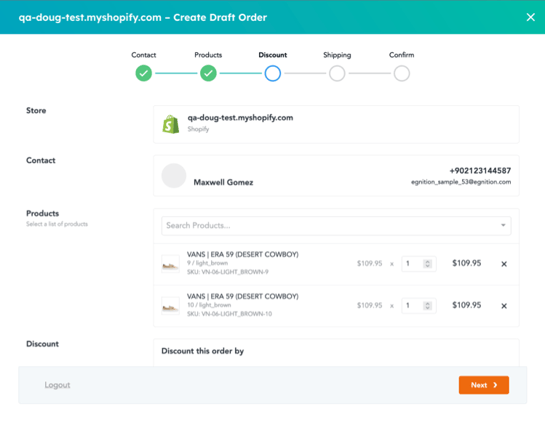Remove the size 10 light_brown Vans item
Image resolution: width=545 pixels, height=422 pixels.
(x=504, y=306)
